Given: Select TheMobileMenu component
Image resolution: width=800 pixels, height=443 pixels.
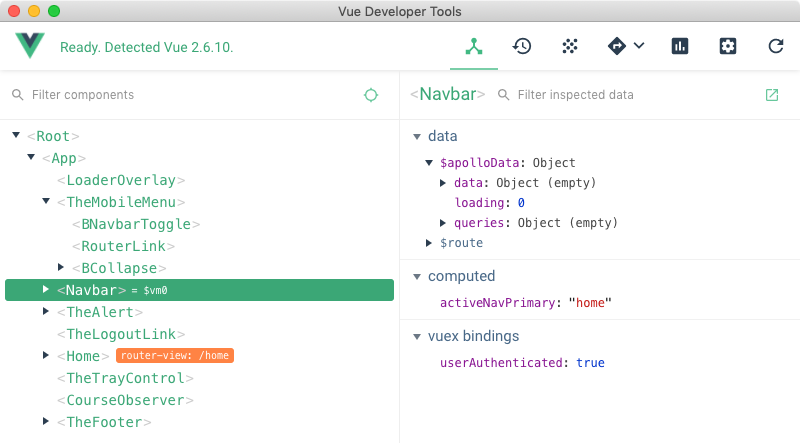Looking at the screenshot, I should [x=121, y=202].
